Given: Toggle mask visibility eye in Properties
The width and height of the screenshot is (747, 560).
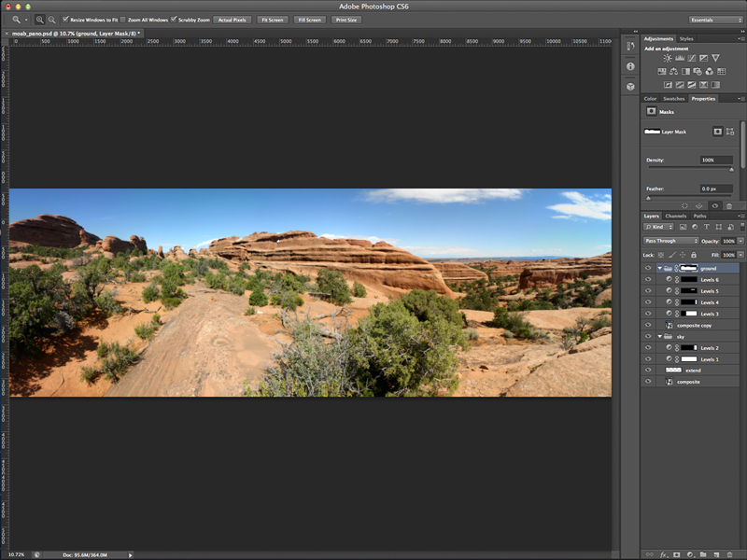Looking at the screenshot, I should click(714, 205).
